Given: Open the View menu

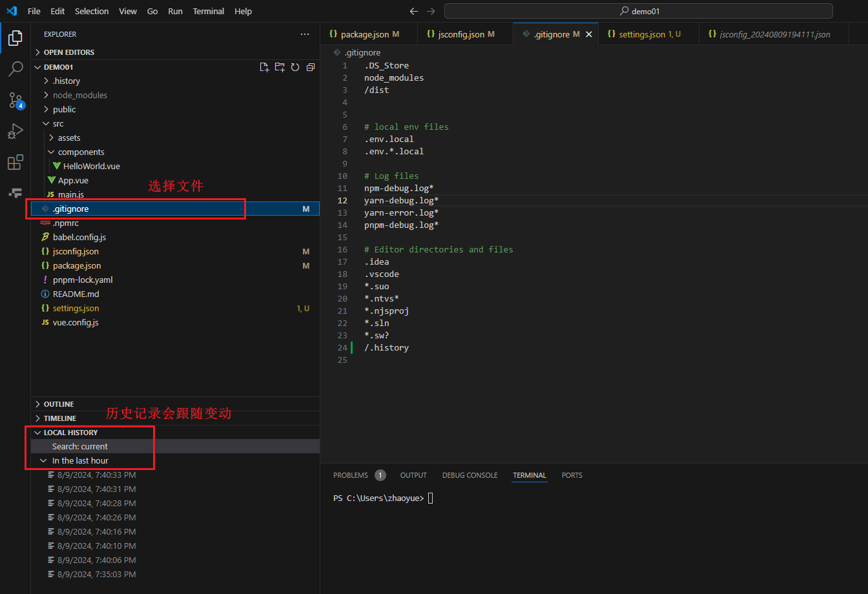Looking at the screenshot, I should click(128, 11).
